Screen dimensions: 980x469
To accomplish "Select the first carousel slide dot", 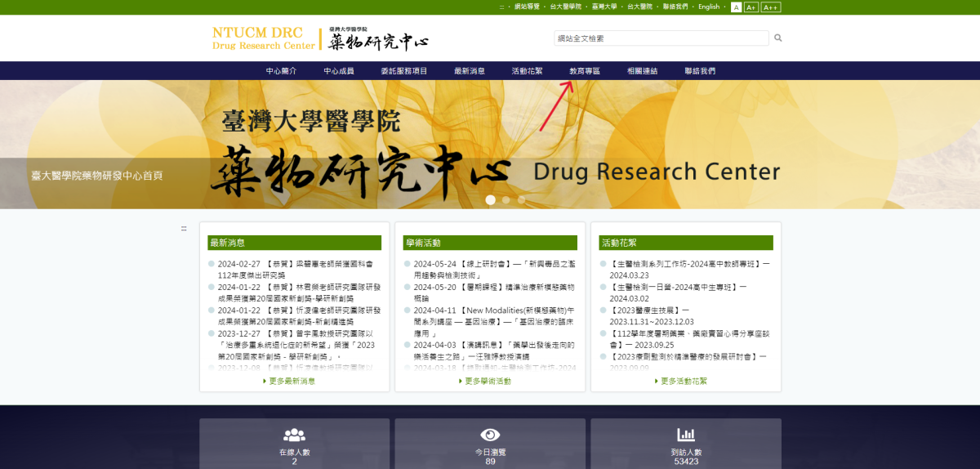I will 490,199.
